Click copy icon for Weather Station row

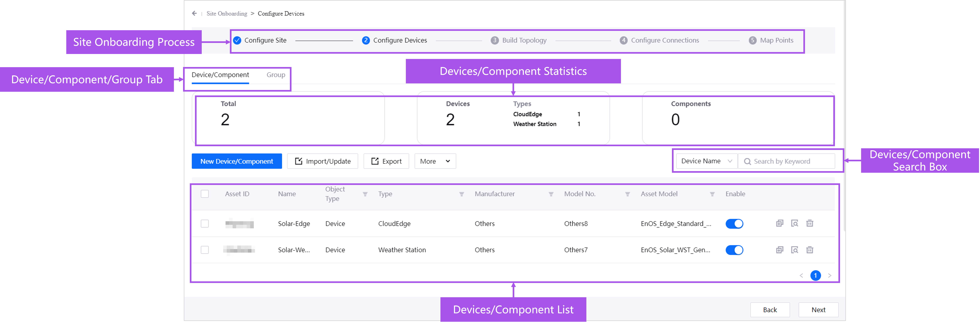780,250
